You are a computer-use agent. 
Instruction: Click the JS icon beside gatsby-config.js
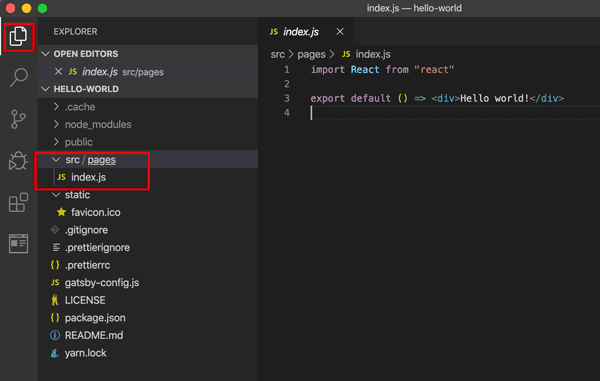coord(55,283)
